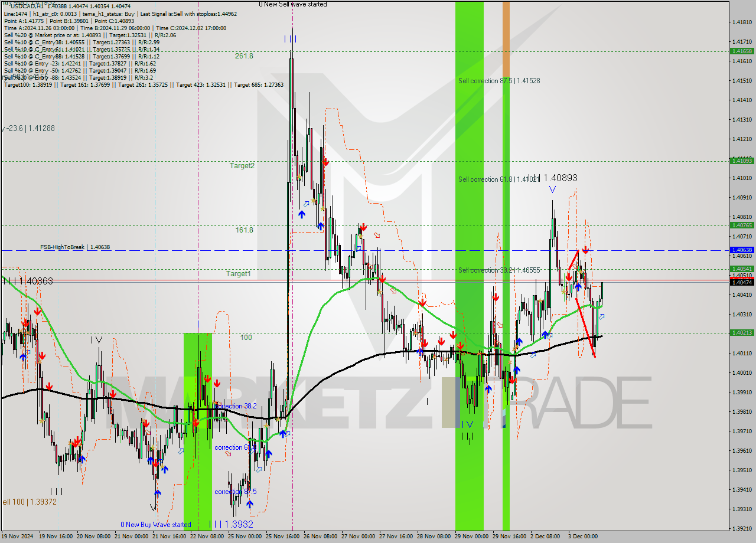Screen dimensions: 756x543
Task: Click the 1.40310 price axis value
Action: pos(742,315)
